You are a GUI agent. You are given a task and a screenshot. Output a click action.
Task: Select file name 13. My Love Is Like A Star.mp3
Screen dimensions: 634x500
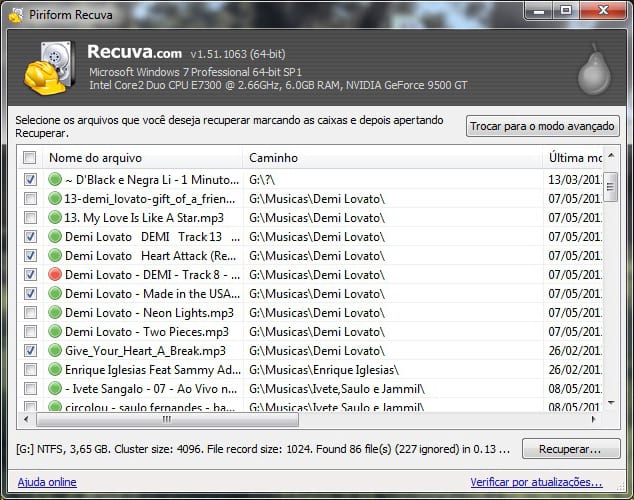pos(144,217)
